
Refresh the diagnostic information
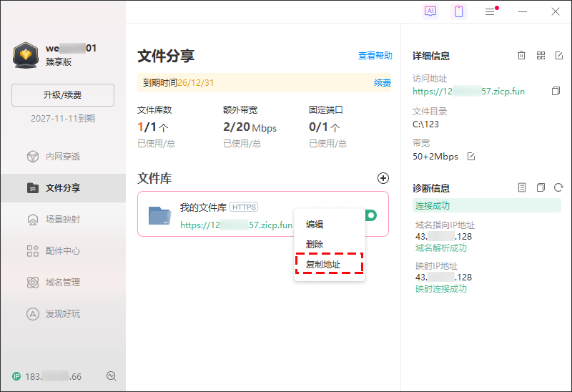558,187
